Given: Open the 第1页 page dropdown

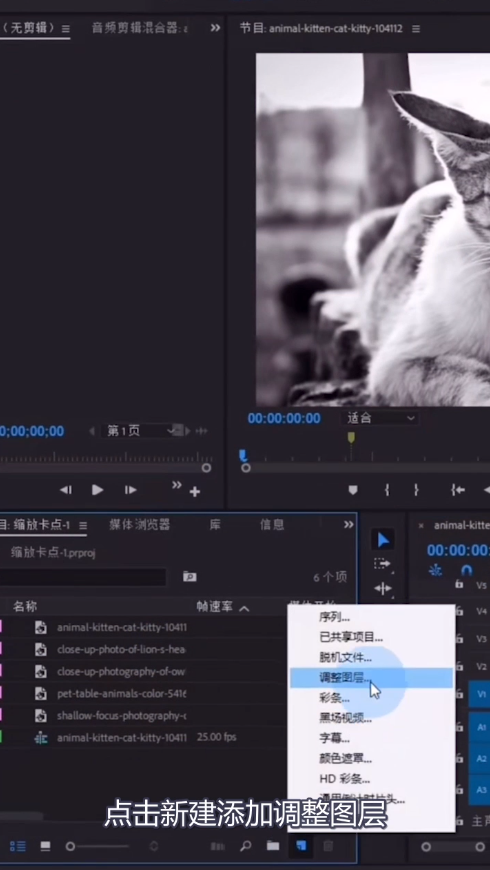Looking at the screenshot, I should click(140, 431).
